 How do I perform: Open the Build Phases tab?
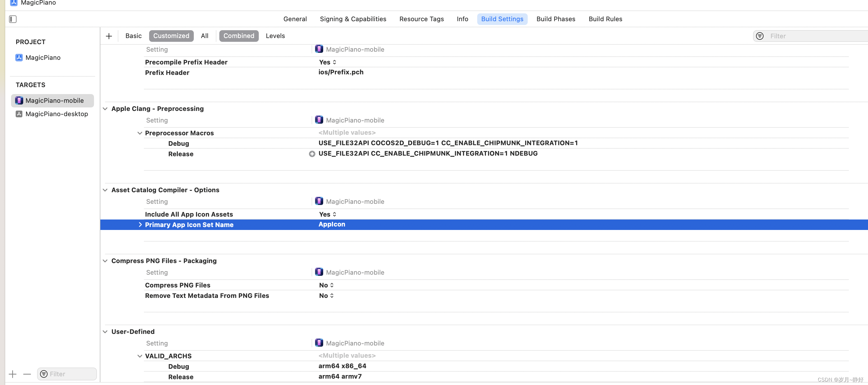pyautogui.click(x=556, y=19)
